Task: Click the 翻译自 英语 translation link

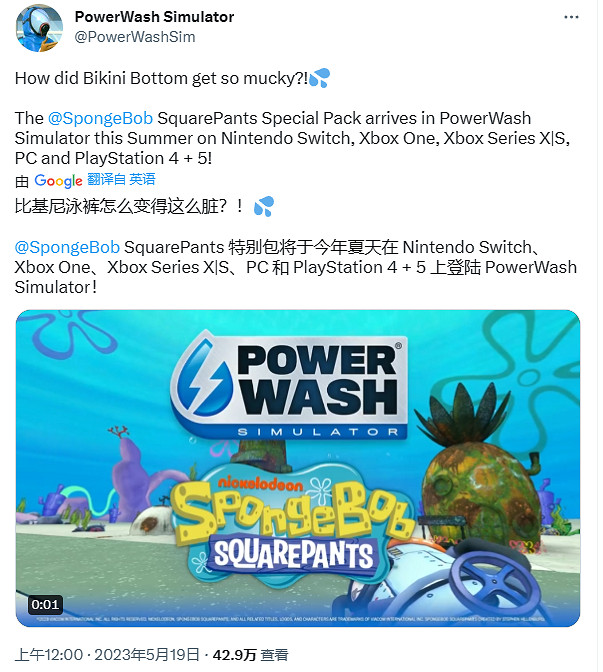Action: pyautogui.click(x=121, y=179)
